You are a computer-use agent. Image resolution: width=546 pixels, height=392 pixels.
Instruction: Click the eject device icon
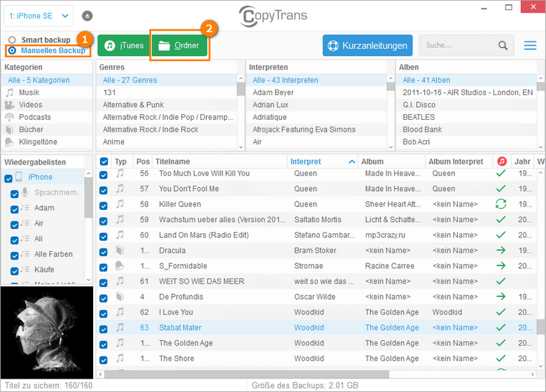[x=87, y=15]
